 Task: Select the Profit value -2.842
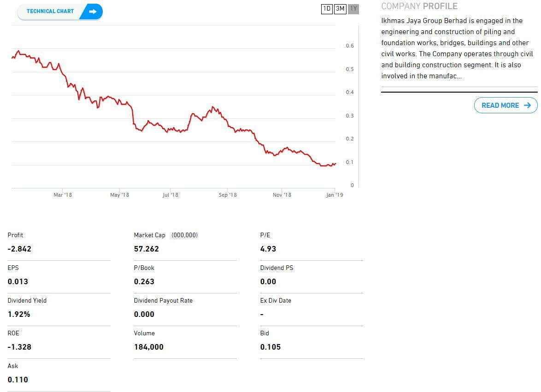click(x=19, y=249)
